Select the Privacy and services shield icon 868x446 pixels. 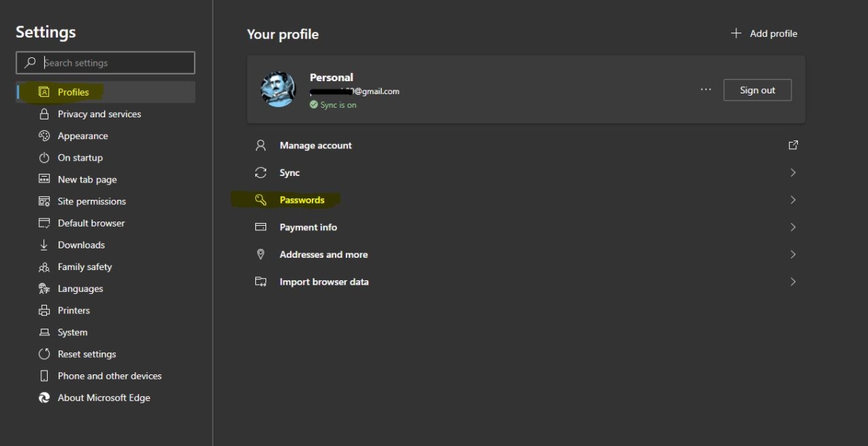(44, 114)
